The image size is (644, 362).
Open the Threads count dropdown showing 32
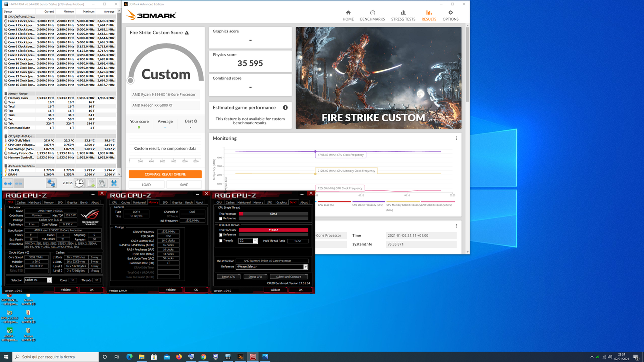[255, 241]
